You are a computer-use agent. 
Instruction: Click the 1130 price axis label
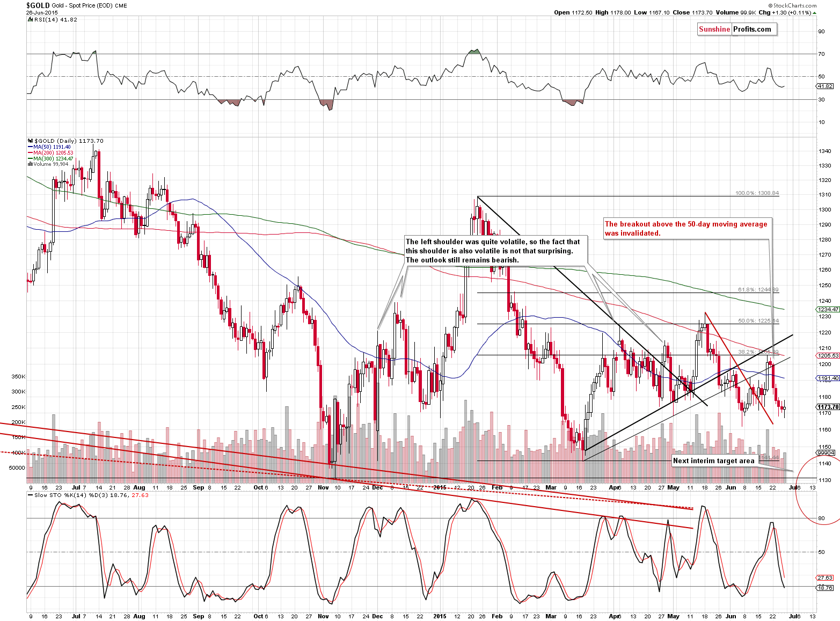click(x=825, y=480)
